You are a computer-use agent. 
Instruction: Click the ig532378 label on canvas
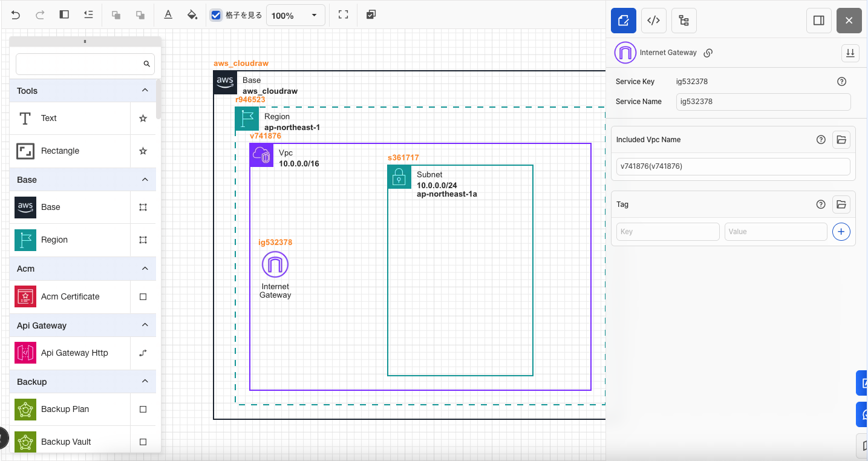275,243
